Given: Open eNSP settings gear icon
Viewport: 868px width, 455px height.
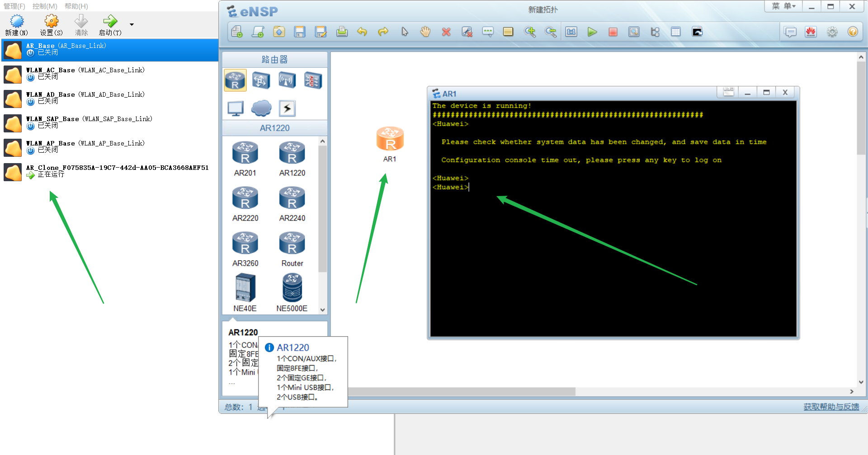Looking at the screenshot, I should pyautogui.click(x=832, y=32).
